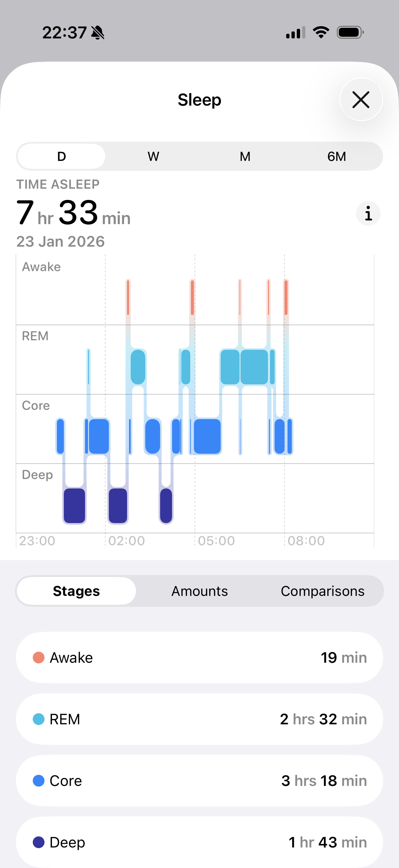Viewport: 399px width, 868px height.
Task: Tap the dark purple Deep color dot
Action: coord(39,842)
